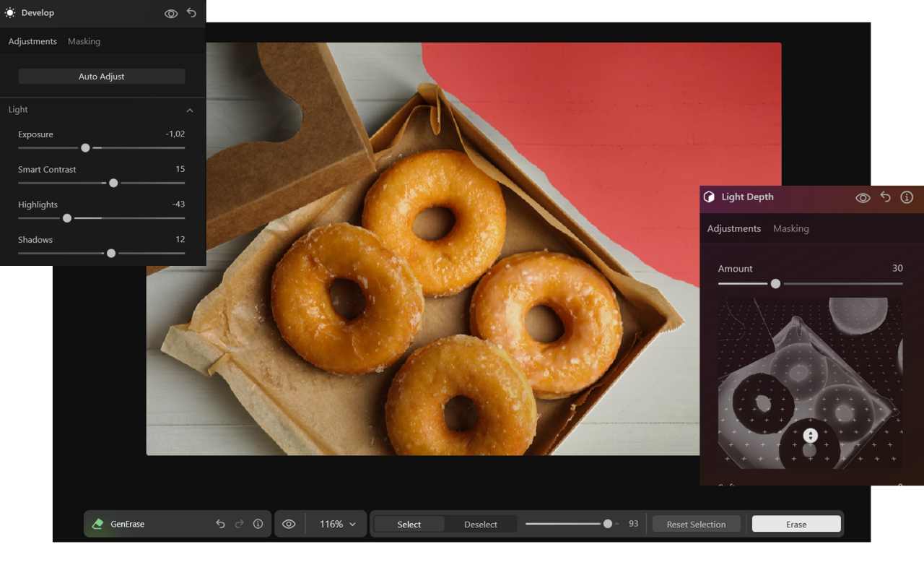Screen dimensions: 924x565
Task: Open Masking tab in Develop panel
Action: tap(84, 41)
